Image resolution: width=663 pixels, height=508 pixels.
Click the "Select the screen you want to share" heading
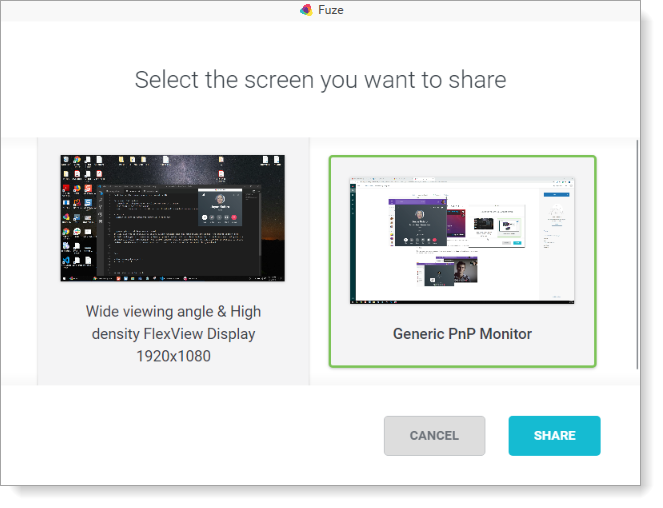point(321,80)
